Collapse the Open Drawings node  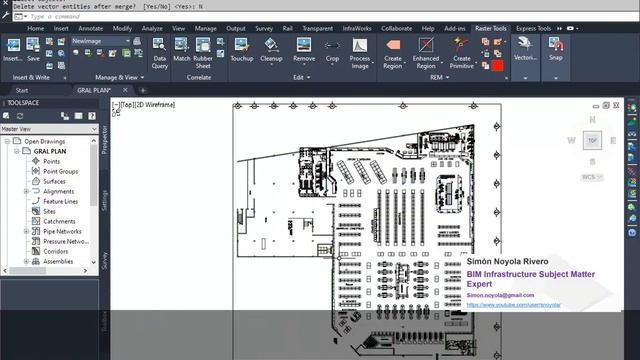click(7, 141)
